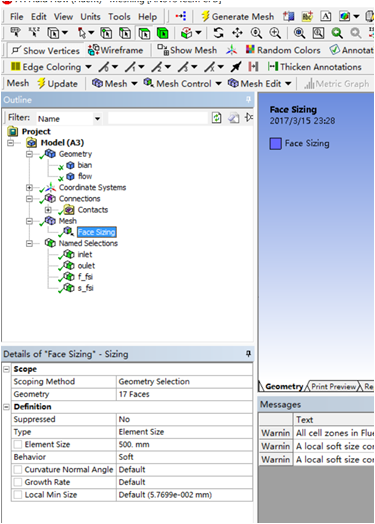Click zoom to fit icon
Screen dimensions: 375x524
299,33
